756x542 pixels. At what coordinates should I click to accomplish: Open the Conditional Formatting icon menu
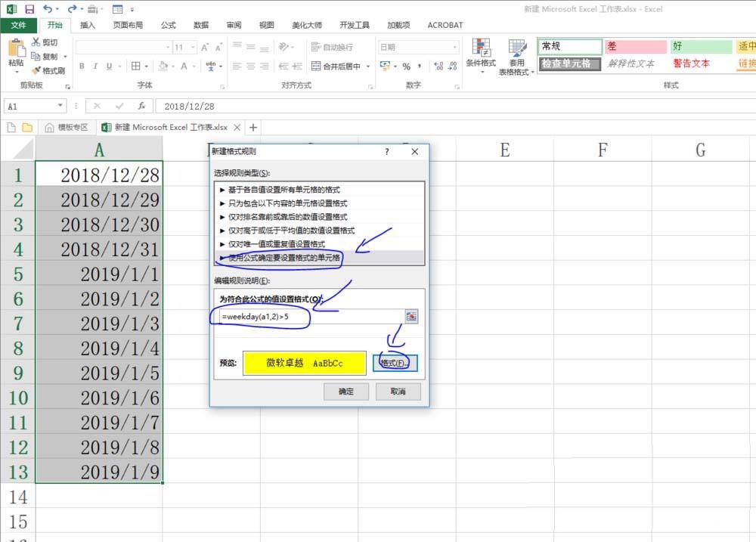click(482, 49)
